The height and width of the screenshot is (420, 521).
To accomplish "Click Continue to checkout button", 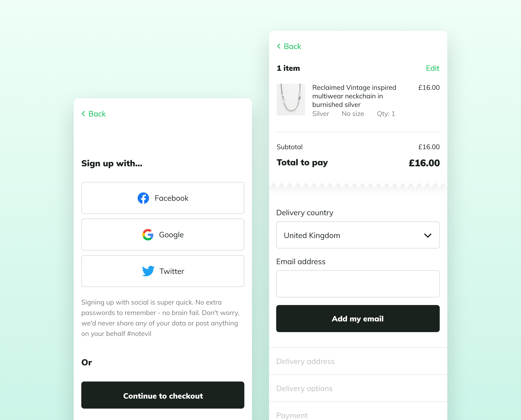I will pyautogui.click(x=163, y=396).
